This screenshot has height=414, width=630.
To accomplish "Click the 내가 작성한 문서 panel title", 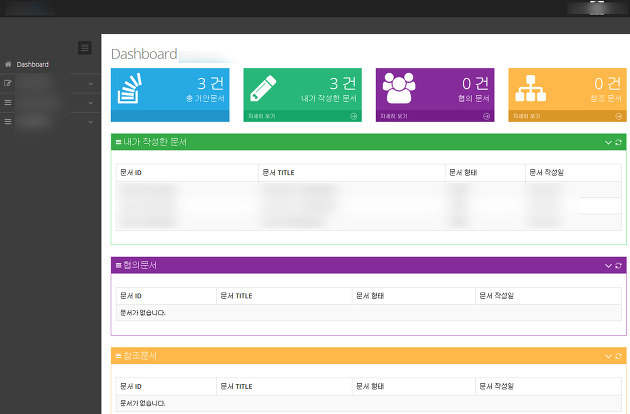I will tap(155, 142).
